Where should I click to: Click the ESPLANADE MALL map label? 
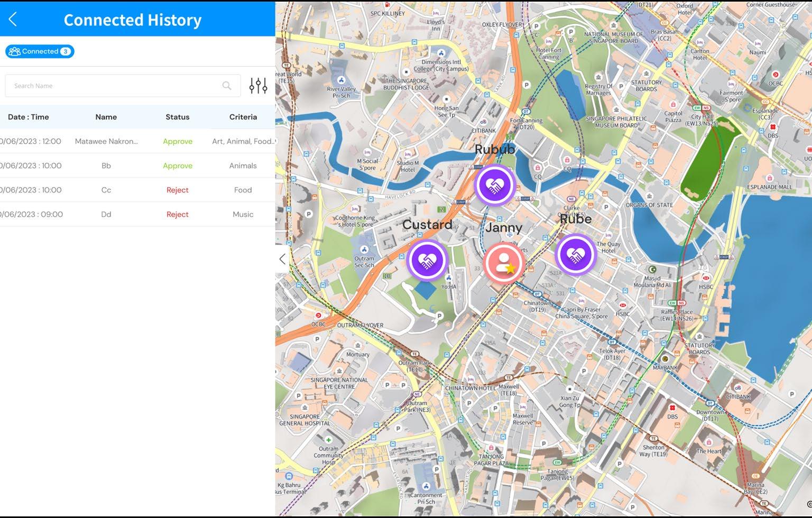click(x=769, y=187)
